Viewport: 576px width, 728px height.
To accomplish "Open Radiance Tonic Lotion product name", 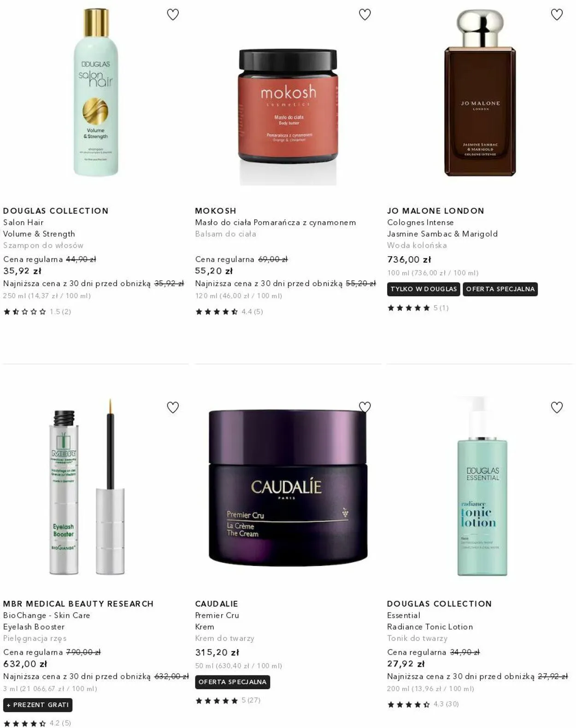I will coord(430,627).
